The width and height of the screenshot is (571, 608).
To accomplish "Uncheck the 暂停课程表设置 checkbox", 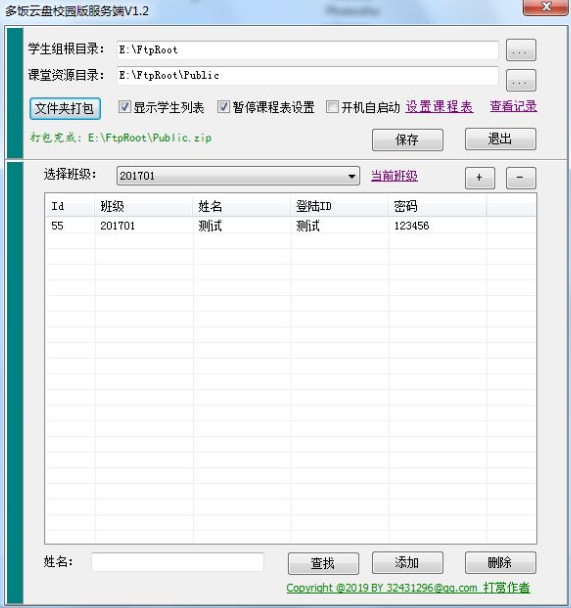I will [x=223, y=107].
